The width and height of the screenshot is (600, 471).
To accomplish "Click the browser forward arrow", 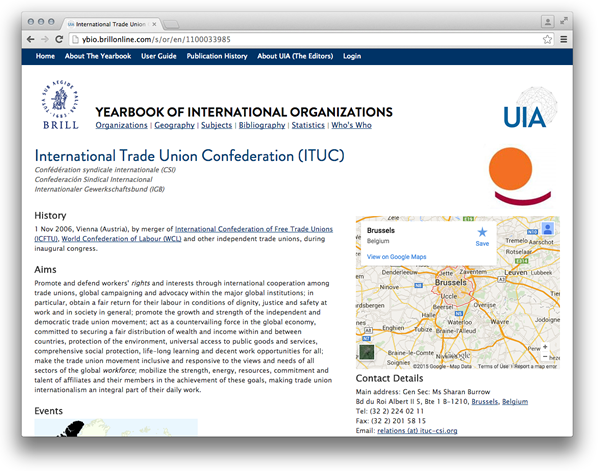I will (x=45, y=39).
